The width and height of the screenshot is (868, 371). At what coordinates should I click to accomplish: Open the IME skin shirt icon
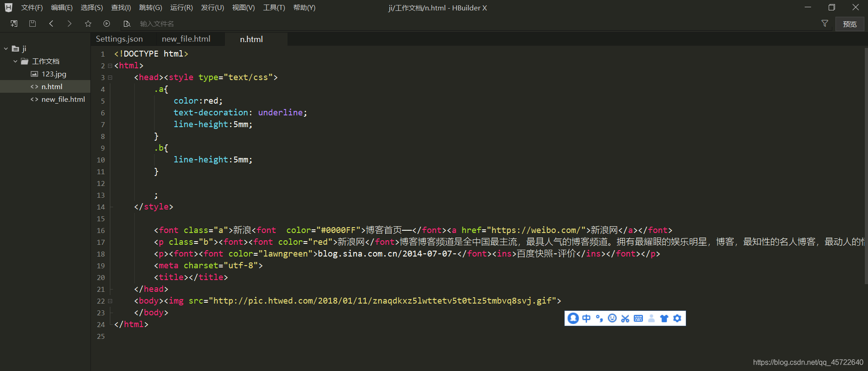[664, 319]
